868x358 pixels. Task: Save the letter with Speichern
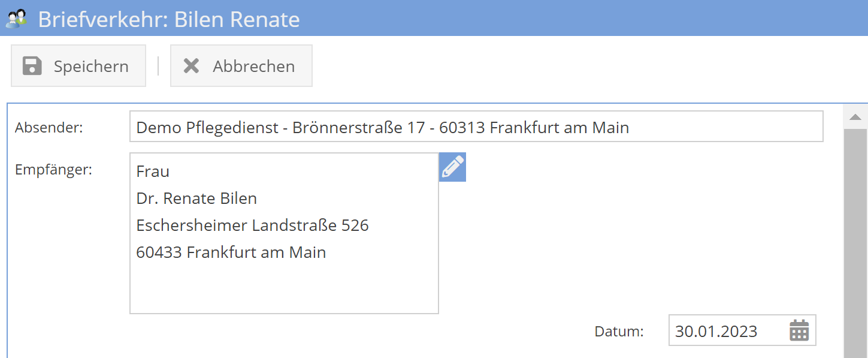point(78,65)
